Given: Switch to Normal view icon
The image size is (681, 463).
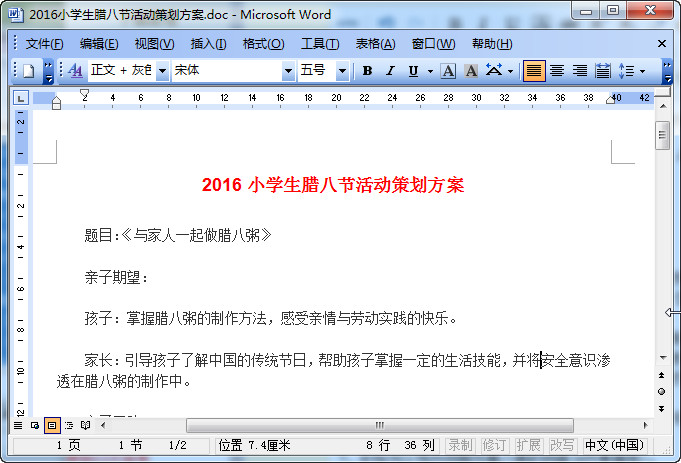Looking at the screenshot, I should pos(18,425).
